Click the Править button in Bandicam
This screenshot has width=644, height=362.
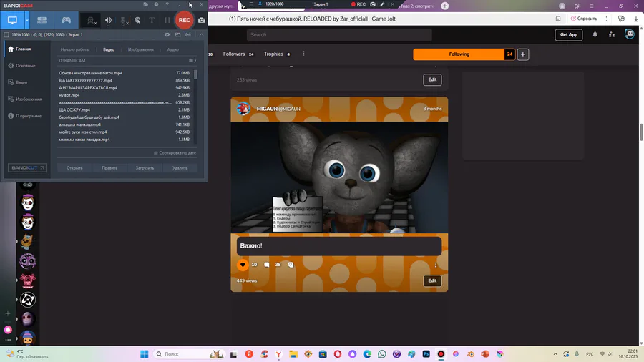coord(109,168)
